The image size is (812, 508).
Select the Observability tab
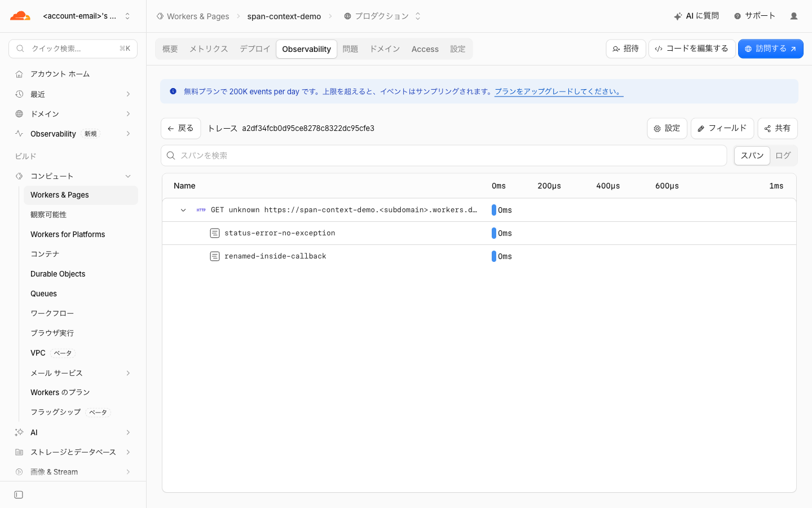click(x=307, y=49)
